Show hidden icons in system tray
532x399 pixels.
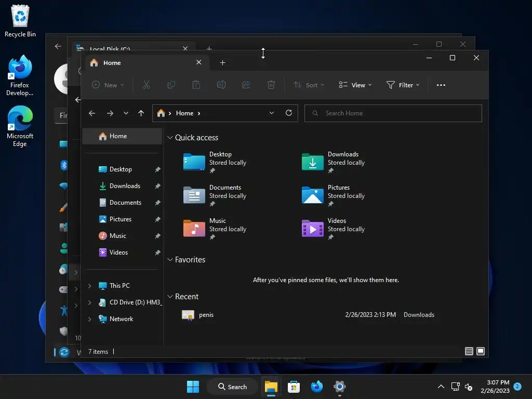pyautogui.click(x=441, y=387)
